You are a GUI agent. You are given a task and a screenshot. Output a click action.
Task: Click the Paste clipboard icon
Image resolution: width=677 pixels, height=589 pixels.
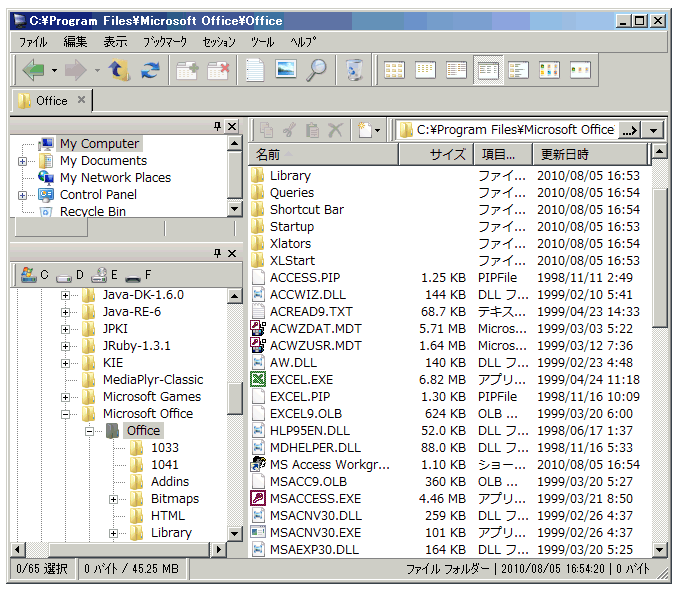pyautogui.click(x=313, y=130)
